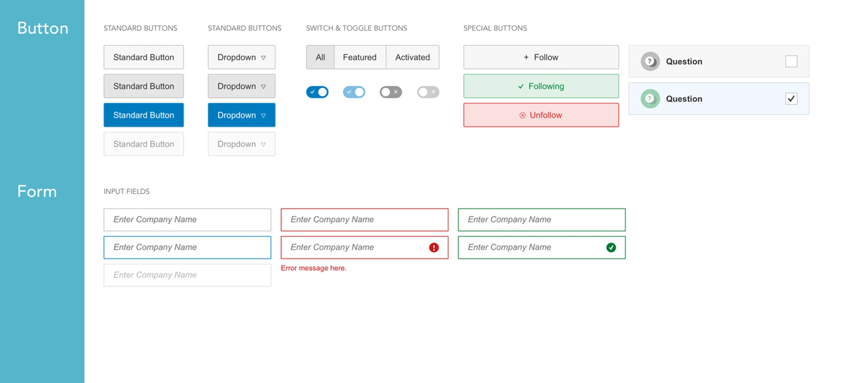Click the + Follow button
The image size is (868, 383).
[x=541, y=57]
